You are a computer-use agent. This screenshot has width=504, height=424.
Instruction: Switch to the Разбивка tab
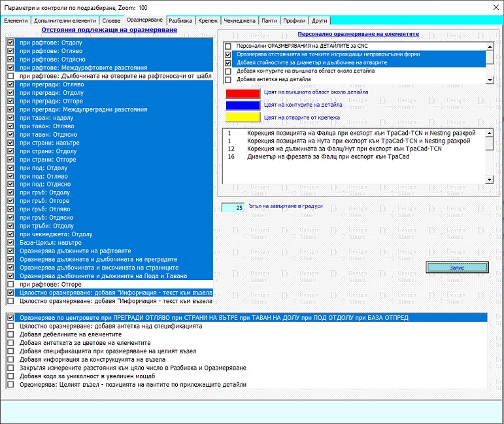[180, 21]
